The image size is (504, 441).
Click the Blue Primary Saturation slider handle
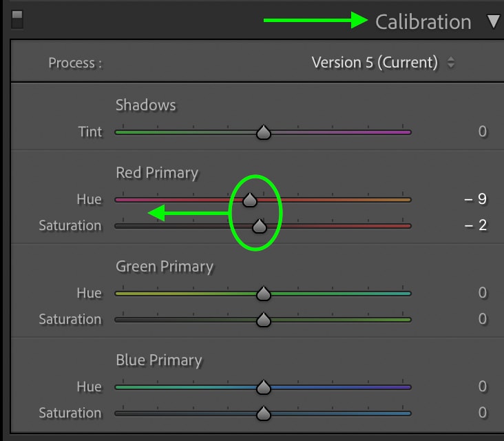click(x=264, y=413)
